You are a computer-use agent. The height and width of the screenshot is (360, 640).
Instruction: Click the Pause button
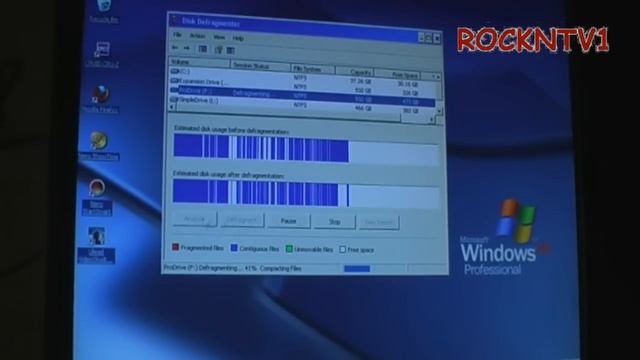(289, 221)
